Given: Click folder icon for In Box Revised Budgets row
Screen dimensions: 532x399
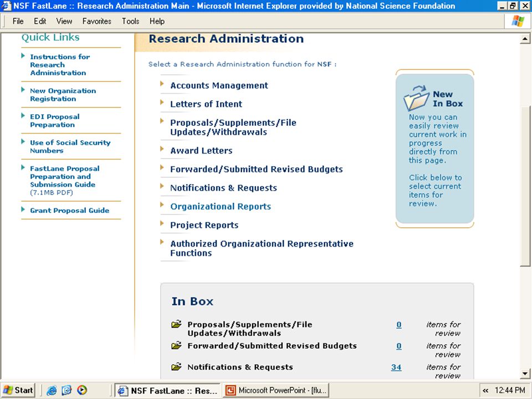Looking at the screenshot, I should click(176, 346).
